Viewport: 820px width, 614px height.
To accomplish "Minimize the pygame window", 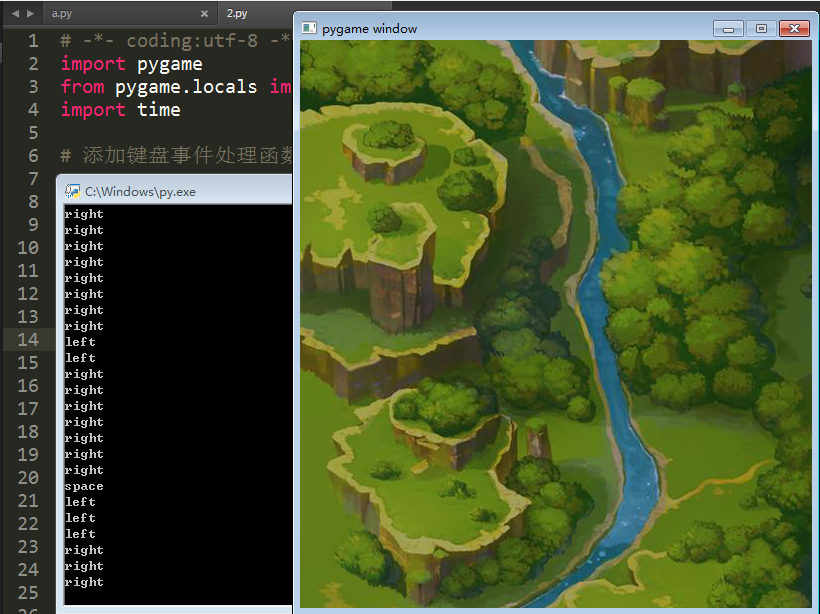I will tap(728, 29).
